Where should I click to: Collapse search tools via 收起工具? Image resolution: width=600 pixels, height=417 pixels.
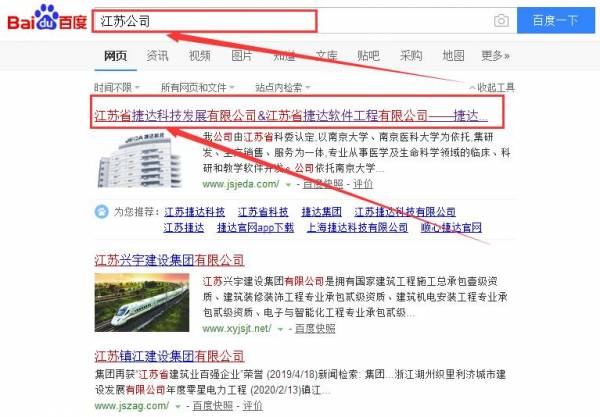point(492,88)
